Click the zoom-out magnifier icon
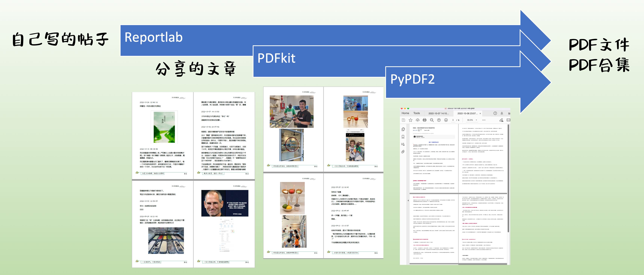Viewport: 644px width, 275px height. [x=432, y=120]
